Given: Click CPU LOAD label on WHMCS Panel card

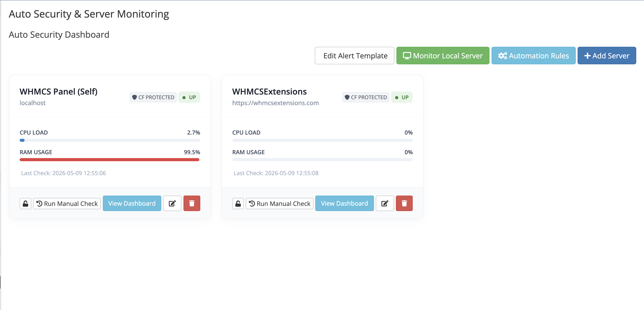Looking at the screenshot, I should (34, 133).
